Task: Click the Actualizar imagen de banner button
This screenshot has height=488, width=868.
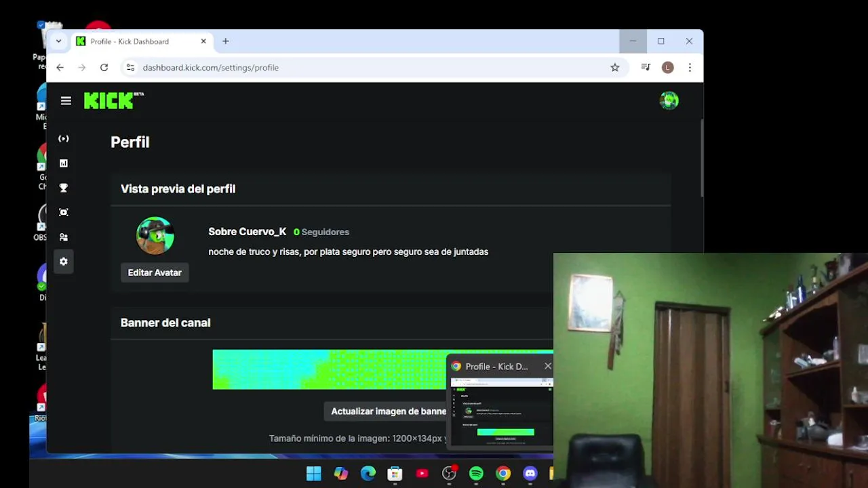Action: click(388, 411)
